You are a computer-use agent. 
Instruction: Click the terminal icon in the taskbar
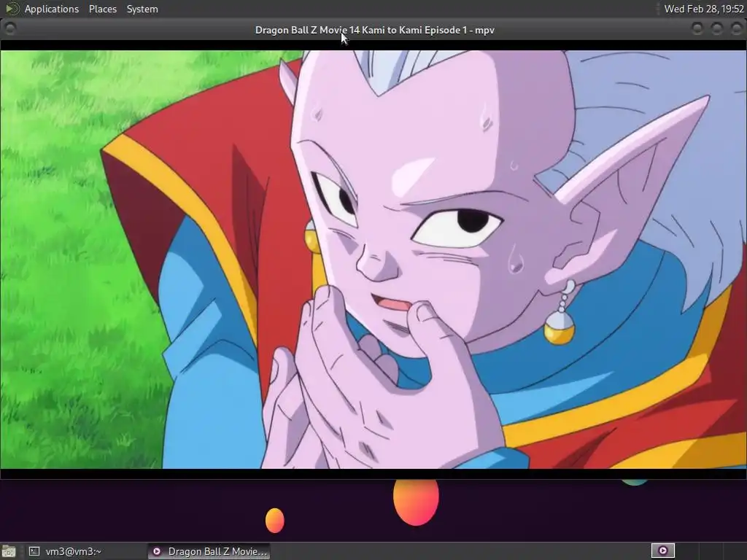[34, 551]
